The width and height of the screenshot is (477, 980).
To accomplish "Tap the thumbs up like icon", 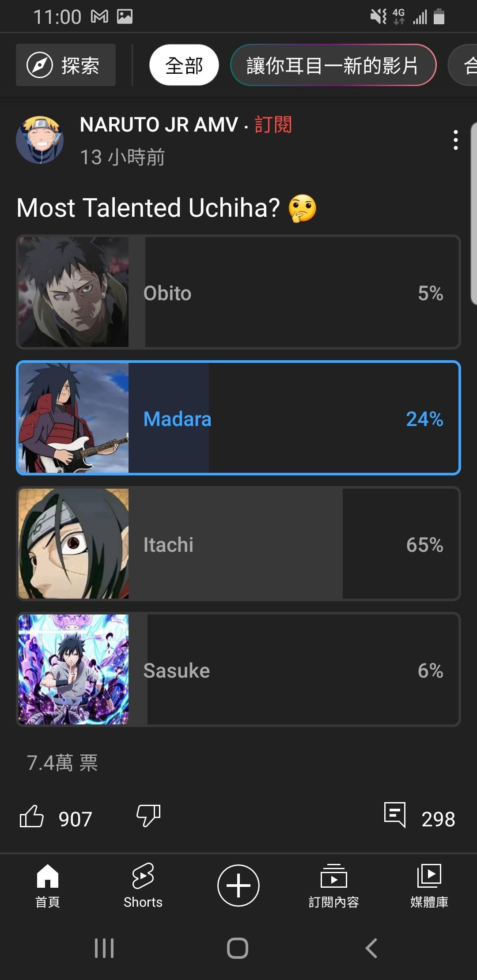I will pyautogui.click(x=32, y=816).
